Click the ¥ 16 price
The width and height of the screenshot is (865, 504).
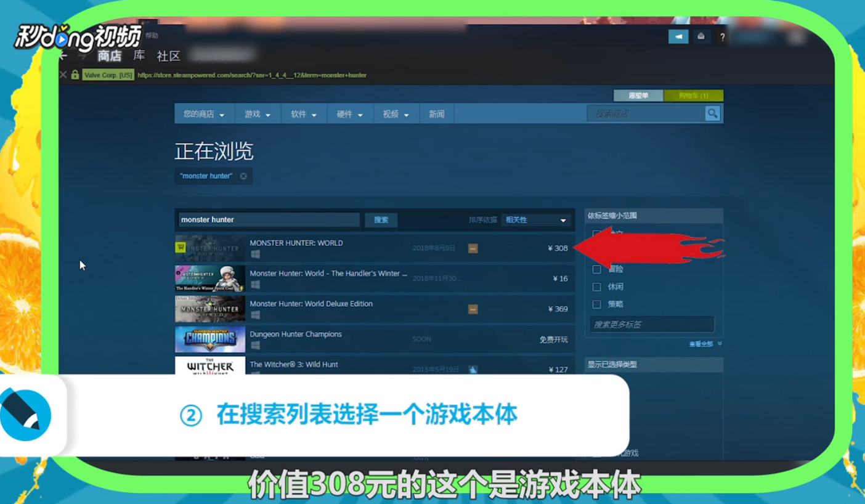(560, 278)
